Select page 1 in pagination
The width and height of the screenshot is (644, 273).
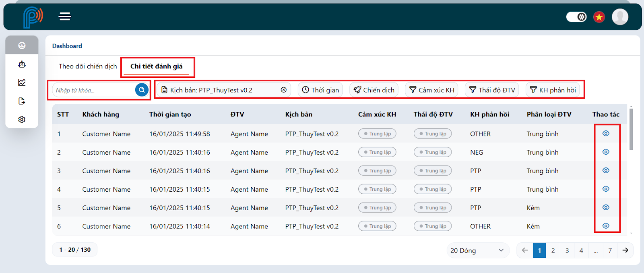(539, 250)
